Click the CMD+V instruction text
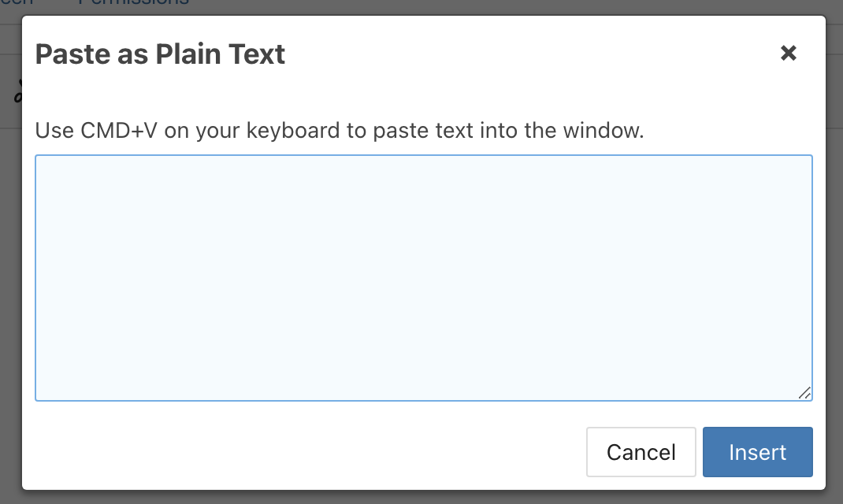The width and height of the screenshot is (843, 504). tap(339, 130)
